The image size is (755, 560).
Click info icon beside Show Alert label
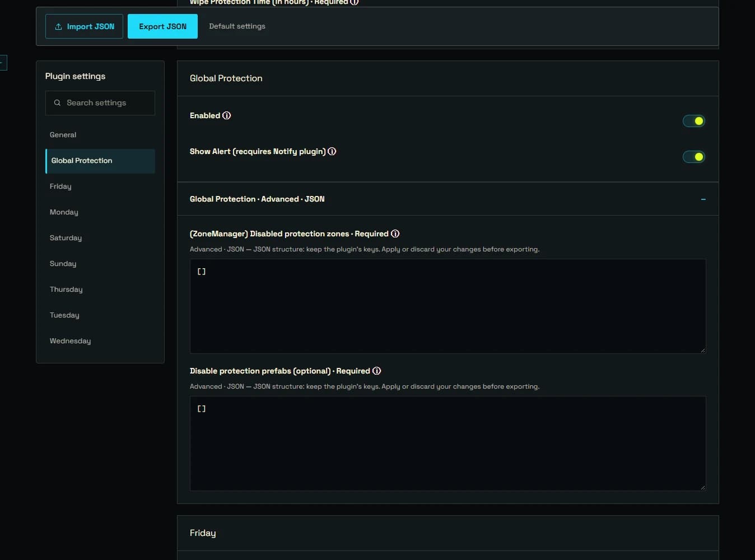(x=332, y=152)
